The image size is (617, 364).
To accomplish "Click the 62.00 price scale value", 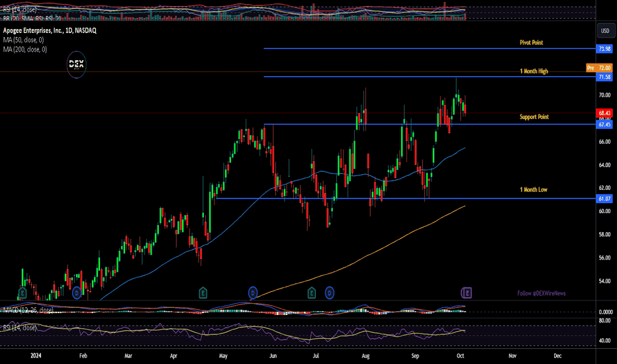I will point(604,188).
